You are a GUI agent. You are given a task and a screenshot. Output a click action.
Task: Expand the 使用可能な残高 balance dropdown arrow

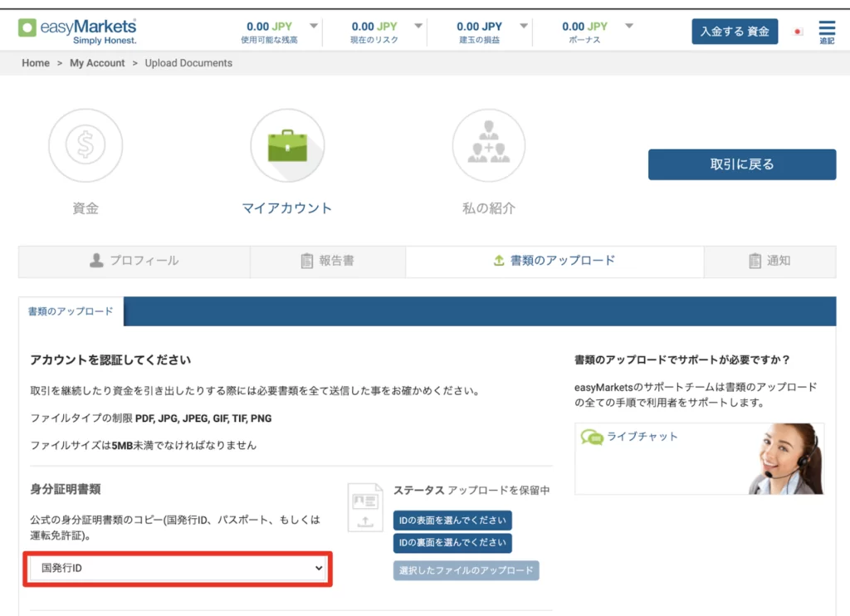[x=313, y=27]
